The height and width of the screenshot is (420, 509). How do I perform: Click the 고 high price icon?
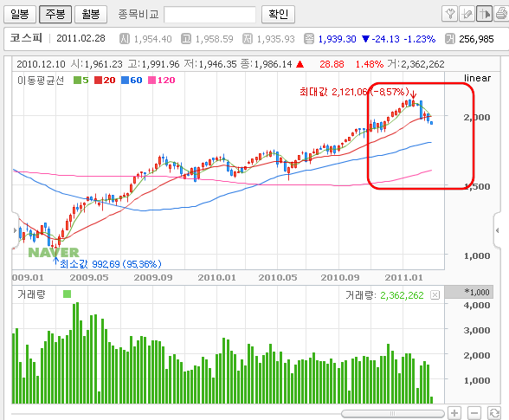point(186,39)
